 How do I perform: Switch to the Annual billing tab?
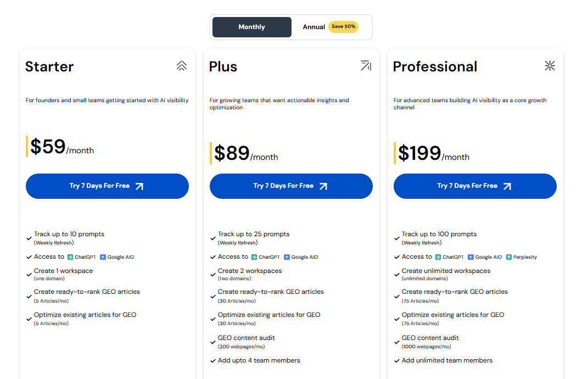[314, 26]
